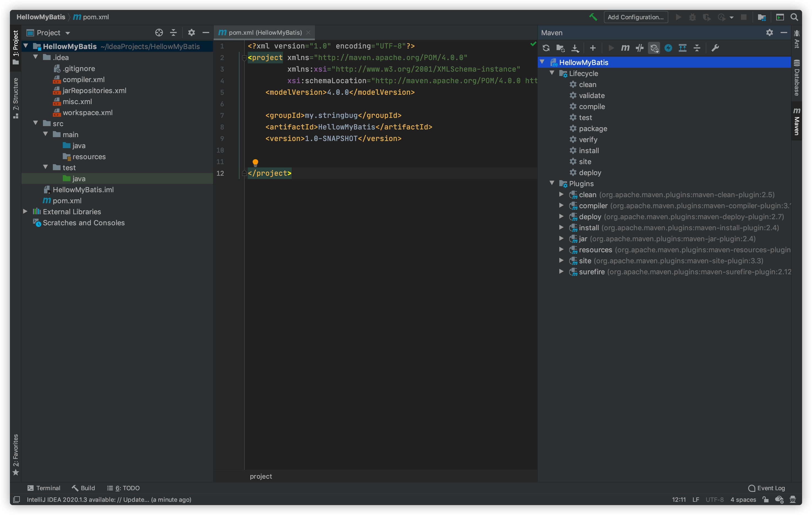
Task: Collapse the HellowMyBatis project root
Action: (26, 45)
